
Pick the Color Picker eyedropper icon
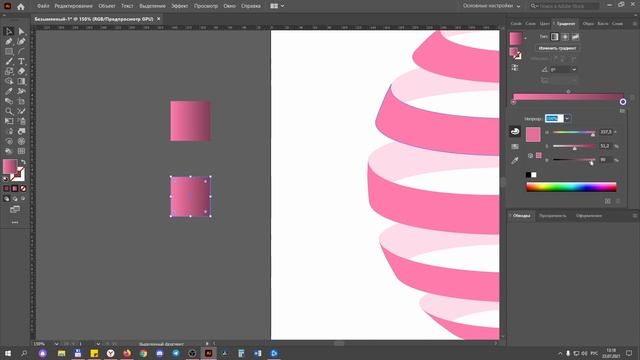(x=515, y=161)
